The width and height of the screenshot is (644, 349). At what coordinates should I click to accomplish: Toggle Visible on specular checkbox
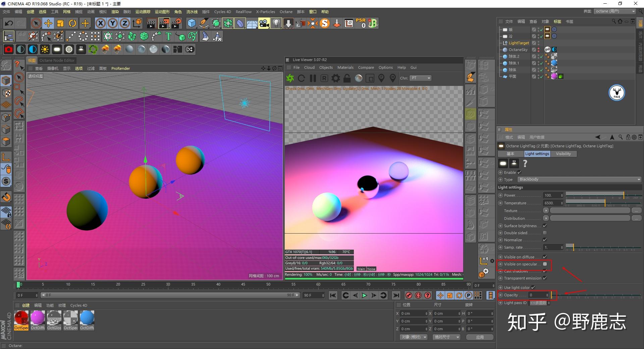(x=545, y=264)
